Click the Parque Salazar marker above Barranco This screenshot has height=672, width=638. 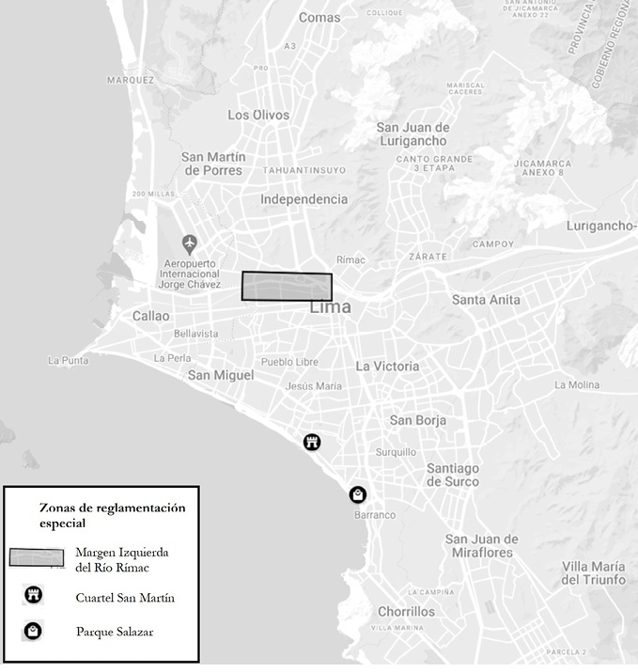[357, 494]
